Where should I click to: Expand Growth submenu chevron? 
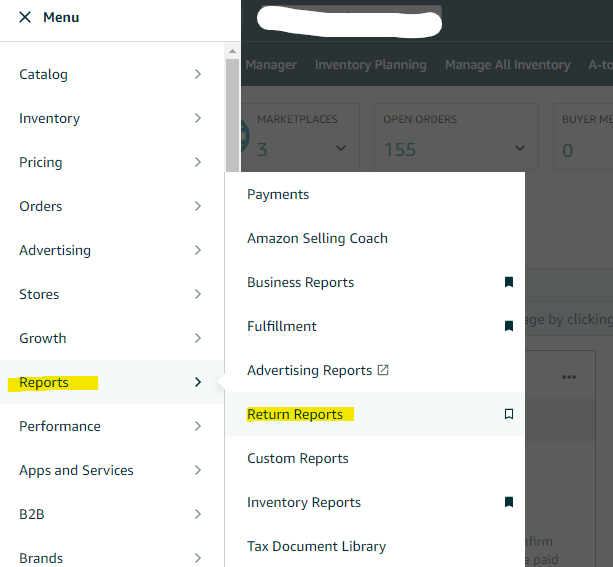[x=198, y=338]
